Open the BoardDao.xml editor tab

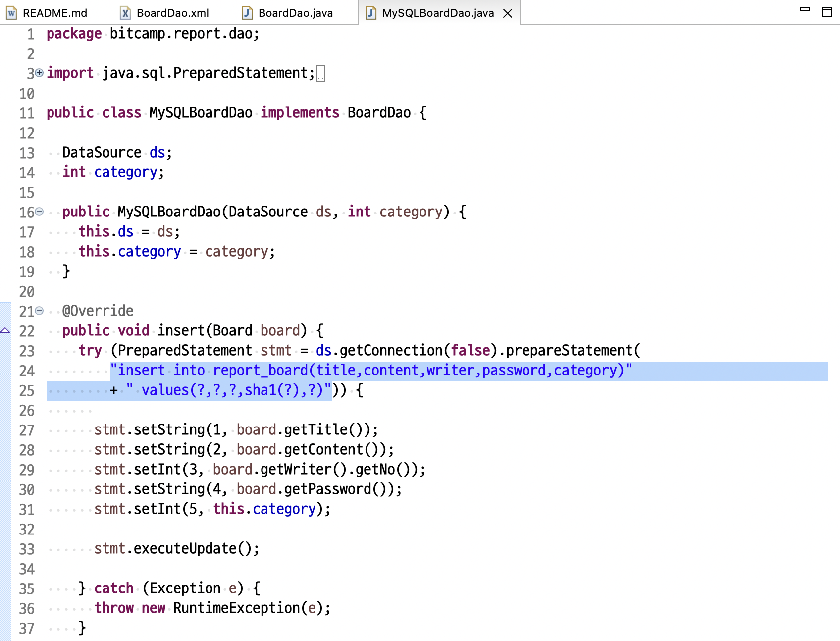(x=165, y=13)
